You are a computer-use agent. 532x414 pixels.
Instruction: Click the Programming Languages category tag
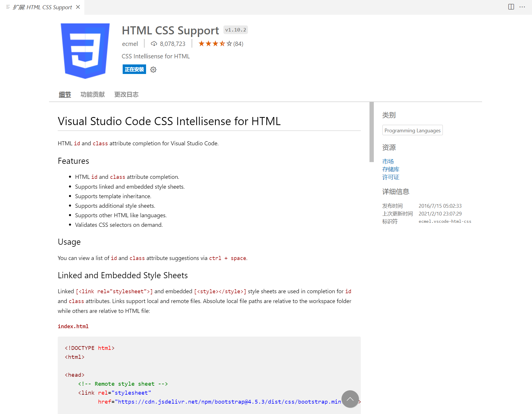[412, 130]
